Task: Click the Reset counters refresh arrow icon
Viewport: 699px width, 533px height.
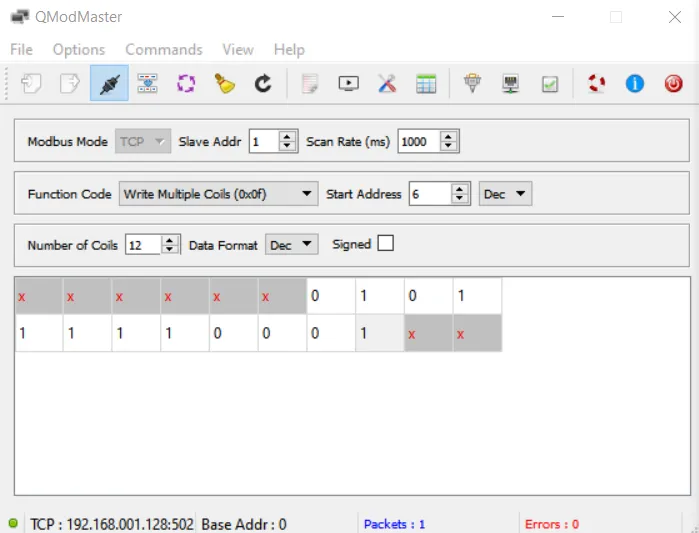Action: [x=263, y=84]
